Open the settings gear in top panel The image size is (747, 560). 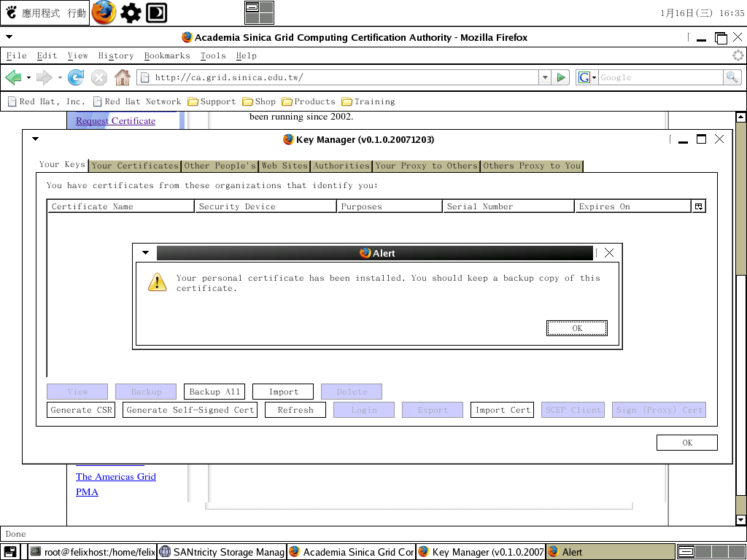pyautogui.click(x=131, y=13)
